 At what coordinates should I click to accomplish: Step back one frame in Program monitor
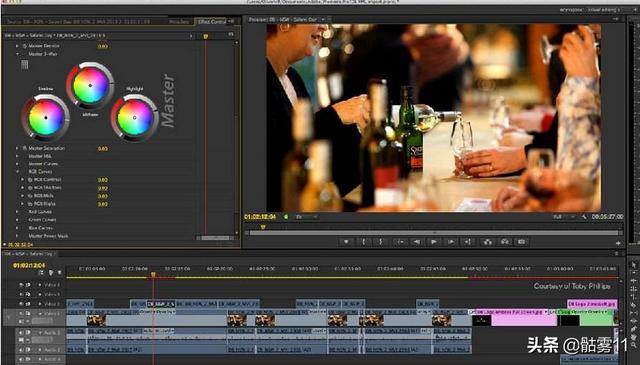tap(417, 242)
